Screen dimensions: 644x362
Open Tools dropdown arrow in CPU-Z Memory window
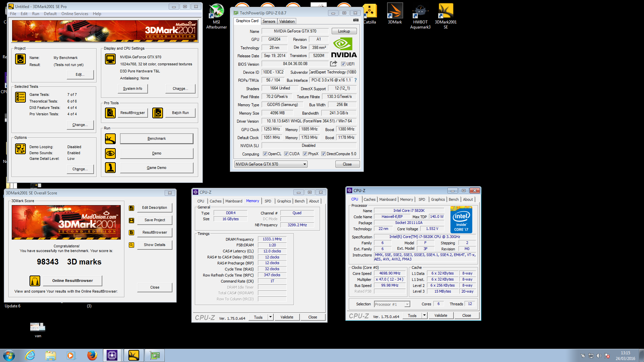[270, 317]
